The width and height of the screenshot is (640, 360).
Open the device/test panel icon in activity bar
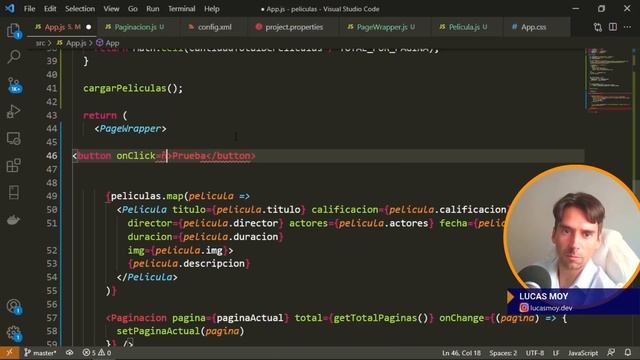tap(13, 192)
